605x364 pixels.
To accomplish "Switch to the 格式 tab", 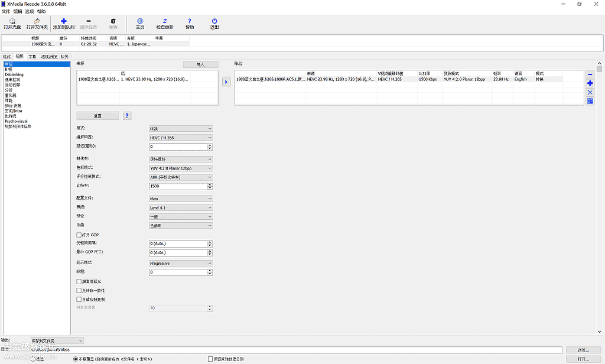I will pos(7,57).
